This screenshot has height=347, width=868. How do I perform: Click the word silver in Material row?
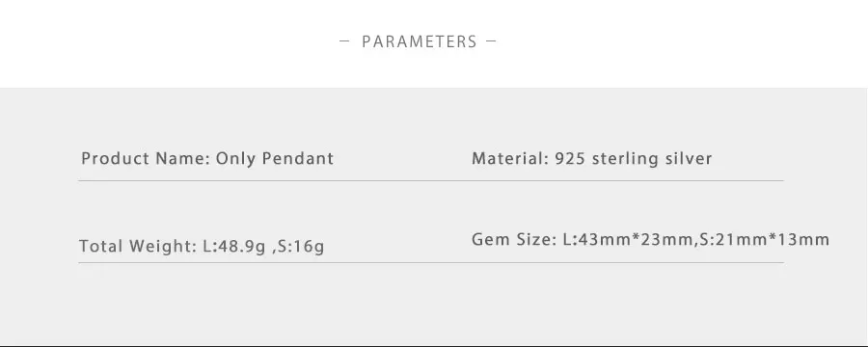(x=689, y=159)
